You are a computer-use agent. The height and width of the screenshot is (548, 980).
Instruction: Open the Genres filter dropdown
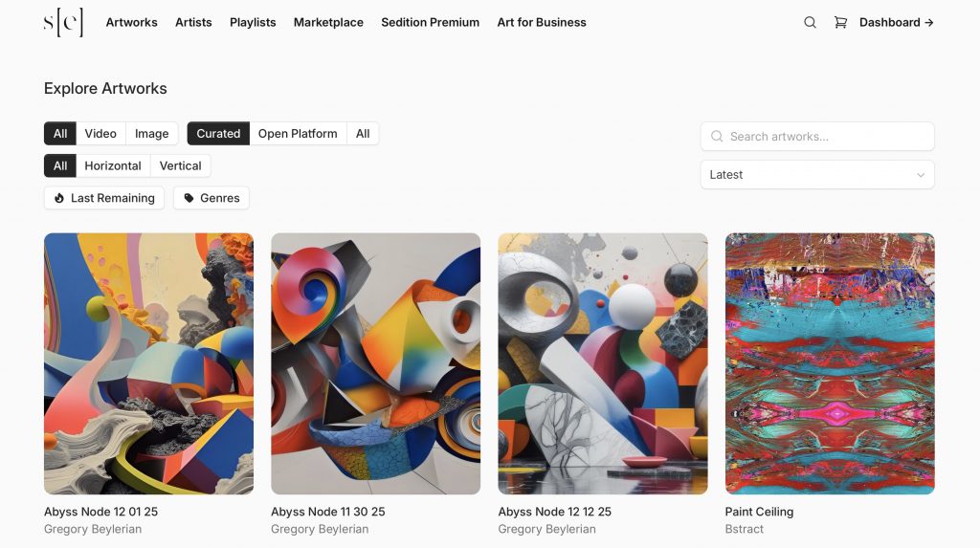[x=212, y=198]
